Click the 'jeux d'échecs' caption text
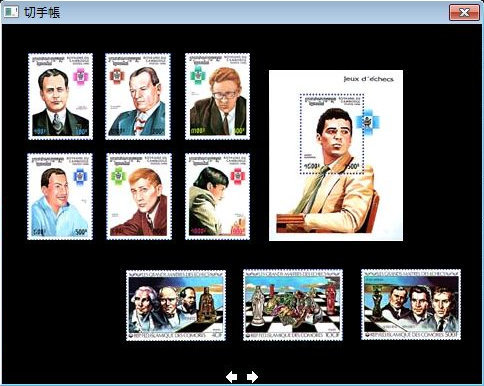Screen dimensions: 484x386 (x=369, y=79)
